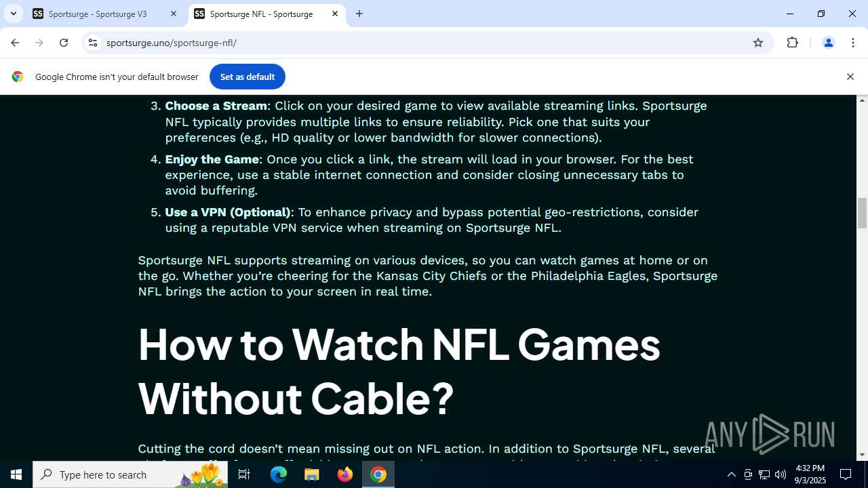
Task: Expand the tab search dropdown arrow
Action: [13, 14]
